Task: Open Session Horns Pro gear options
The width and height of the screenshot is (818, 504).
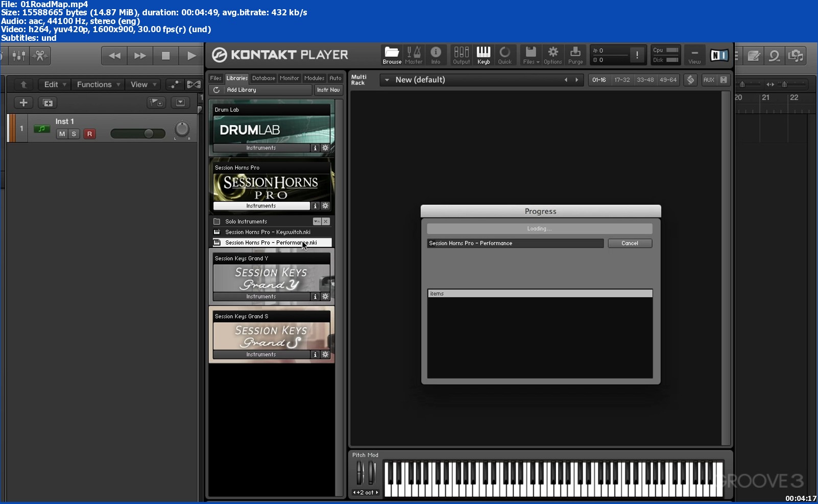Action: coord(325,206)
